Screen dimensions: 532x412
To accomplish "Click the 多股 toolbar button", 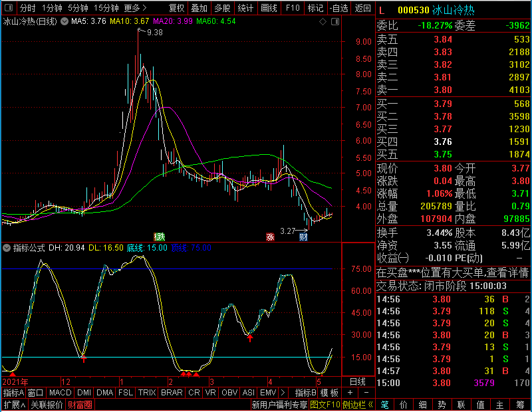I will pyautogui.click(x=222, y=8).
